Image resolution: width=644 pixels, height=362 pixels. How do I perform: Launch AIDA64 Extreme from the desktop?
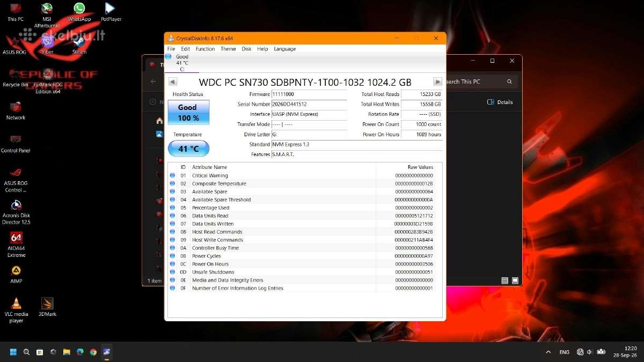[x=16, y=245]
